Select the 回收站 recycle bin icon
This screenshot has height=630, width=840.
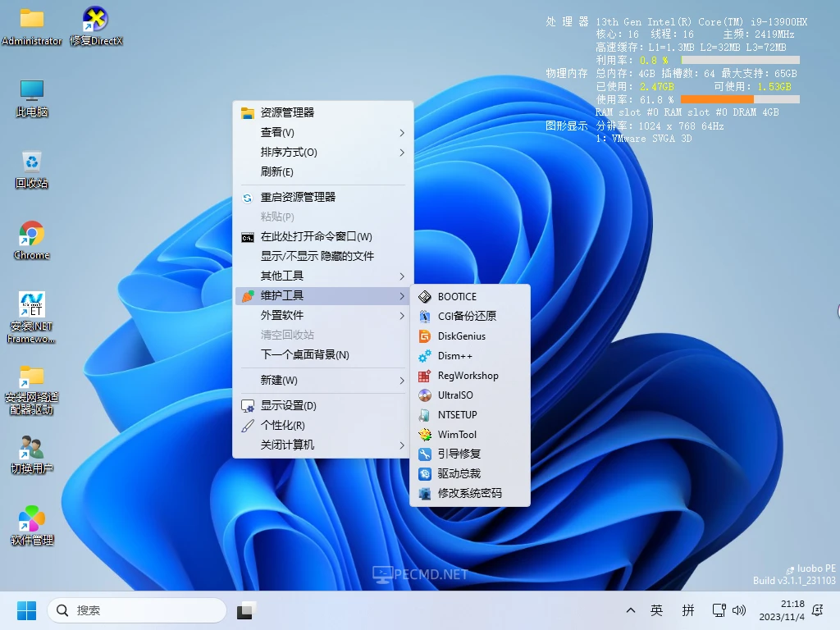(x=32, y=170)
